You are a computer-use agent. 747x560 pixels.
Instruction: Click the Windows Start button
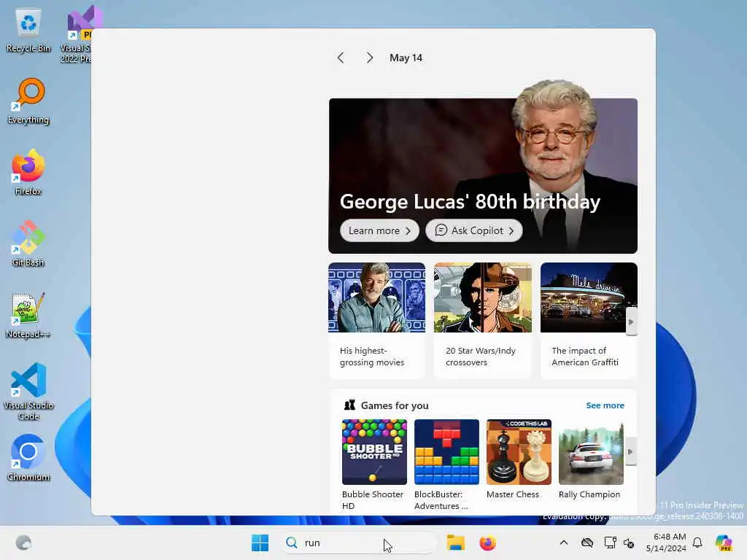260,542
